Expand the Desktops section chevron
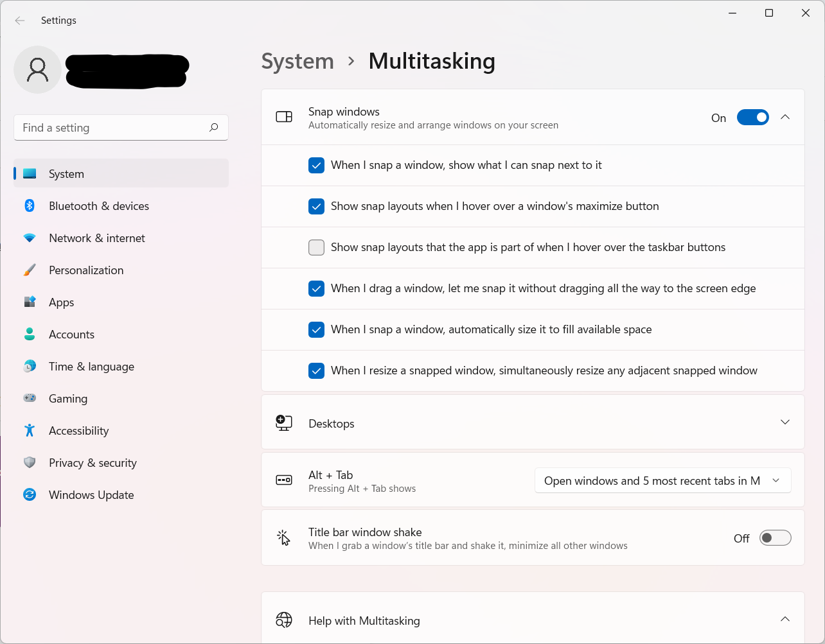Image resolution: width=825 pixels, height=644 pixels. pos(785,422)
